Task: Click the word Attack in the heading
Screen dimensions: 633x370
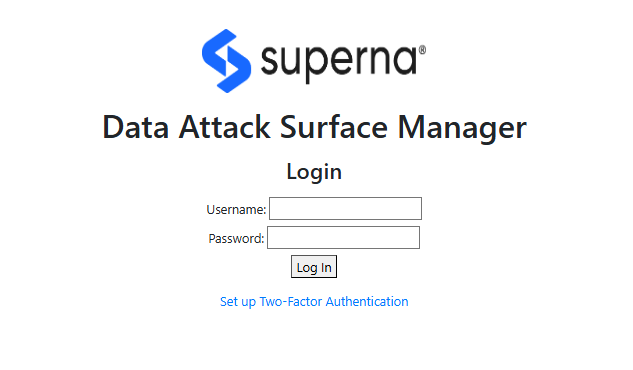Action: pos(224,127)
